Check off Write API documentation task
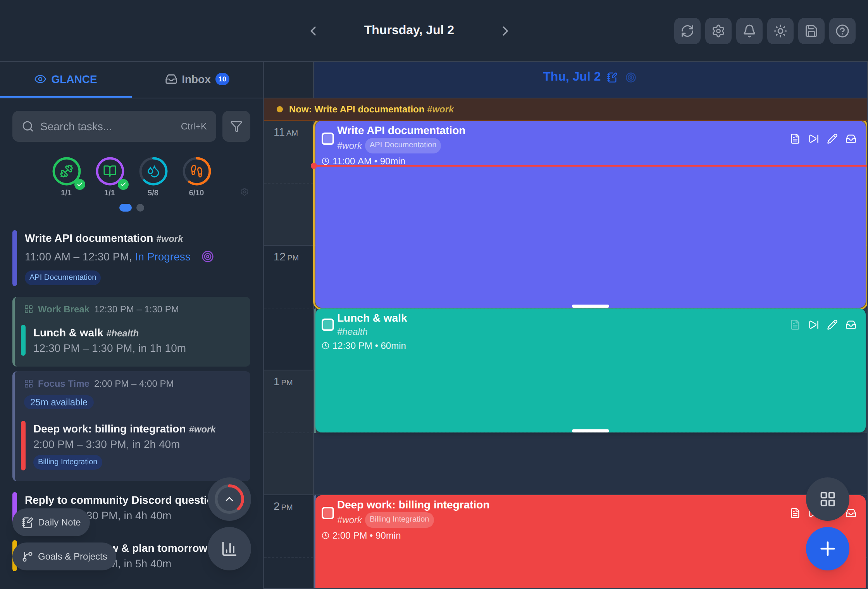868x589 pixels. [x=328, y=139]
